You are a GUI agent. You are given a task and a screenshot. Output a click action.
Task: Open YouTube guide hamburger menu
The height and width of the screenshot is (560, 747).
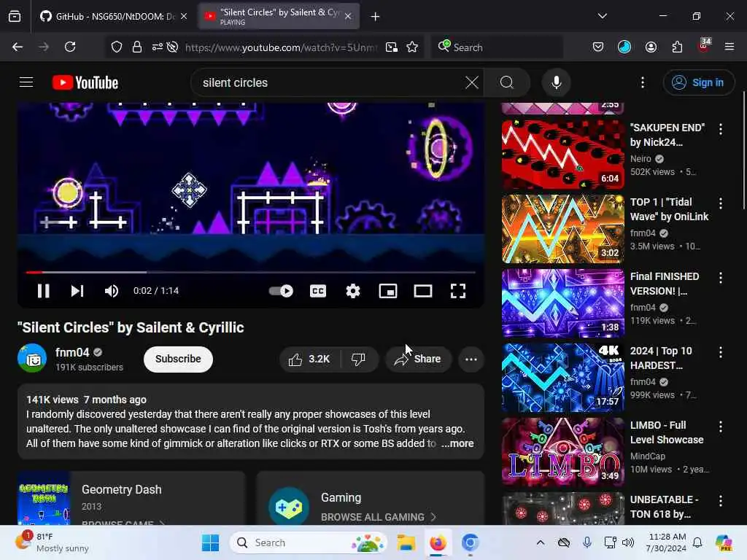click(26, 82)
